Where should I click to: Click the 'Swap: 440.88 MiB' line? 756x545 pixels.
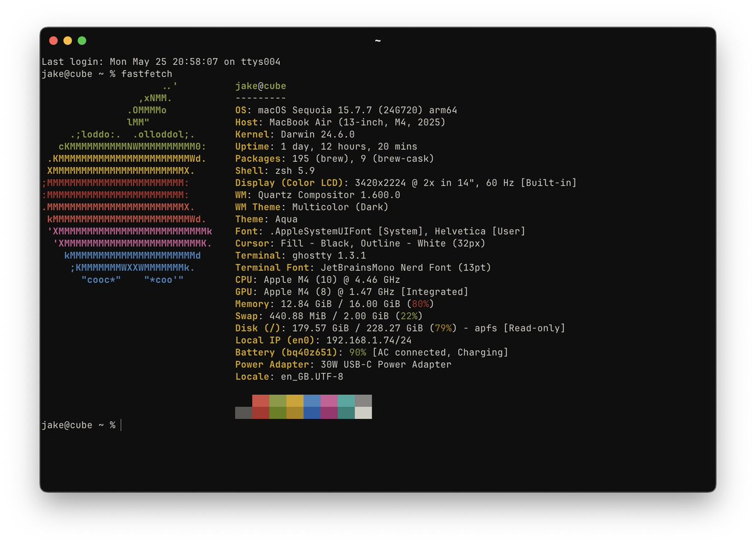click(x=329, y=316)
